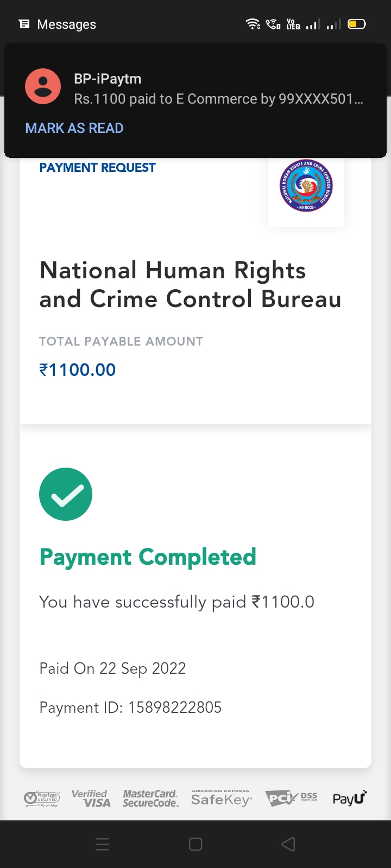
Task: Tap the NHRCCB organization logo
Action: pos(306,187)
